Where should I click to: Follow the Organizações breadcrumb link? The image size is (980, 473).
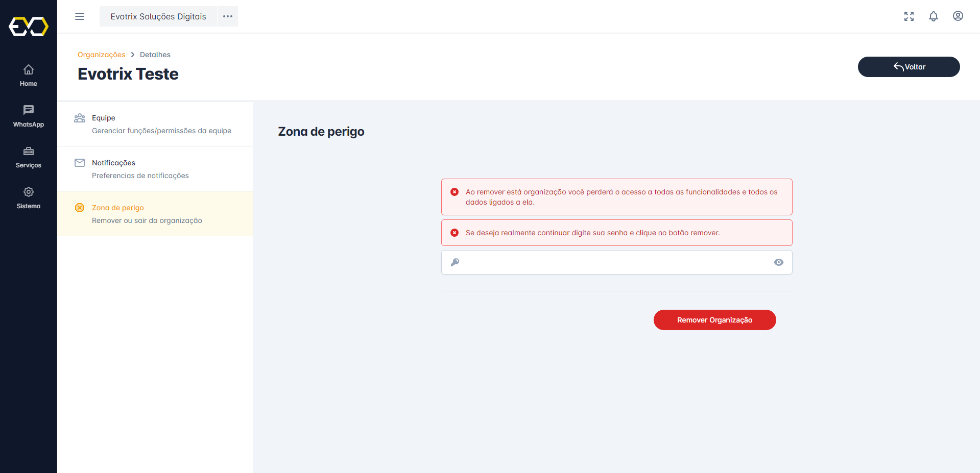(x=101, y=55)
